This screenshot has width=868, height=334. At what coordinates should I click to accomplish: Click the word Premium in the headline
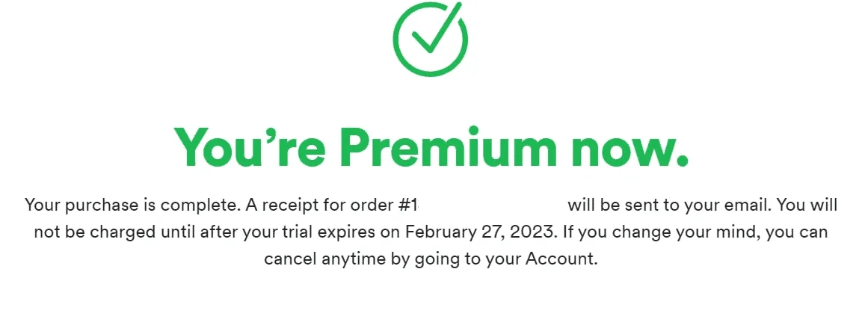(x=447, y=146)
